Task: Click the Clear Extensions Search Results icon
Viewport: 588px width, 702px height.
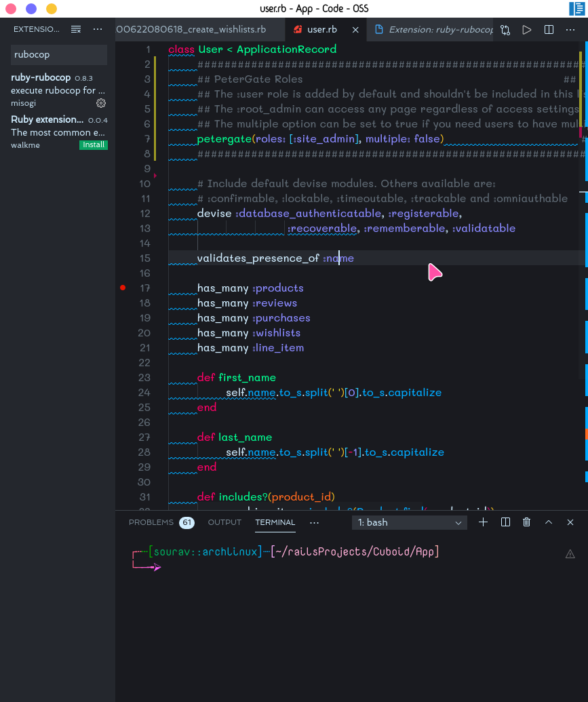Action: click(76, 30)
